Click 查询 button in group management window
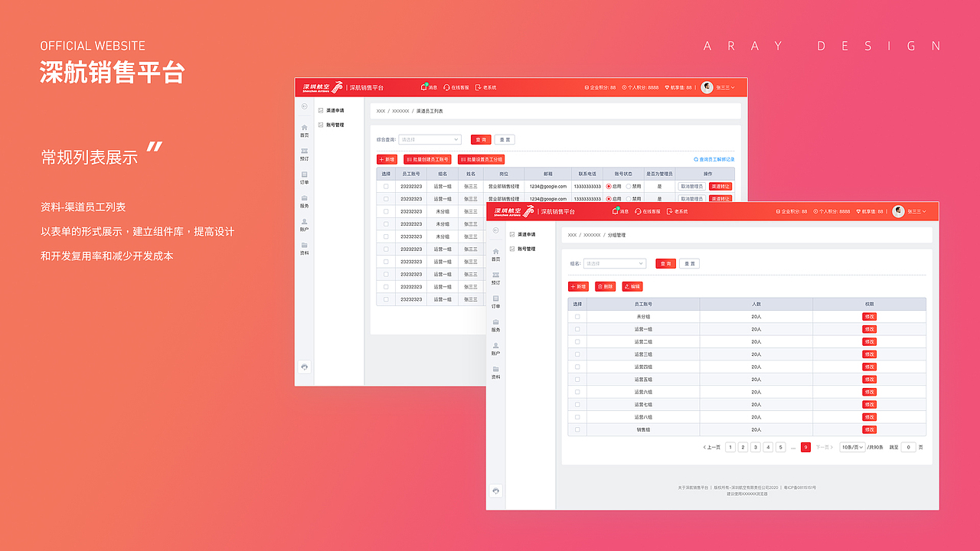 pos(665,263)
